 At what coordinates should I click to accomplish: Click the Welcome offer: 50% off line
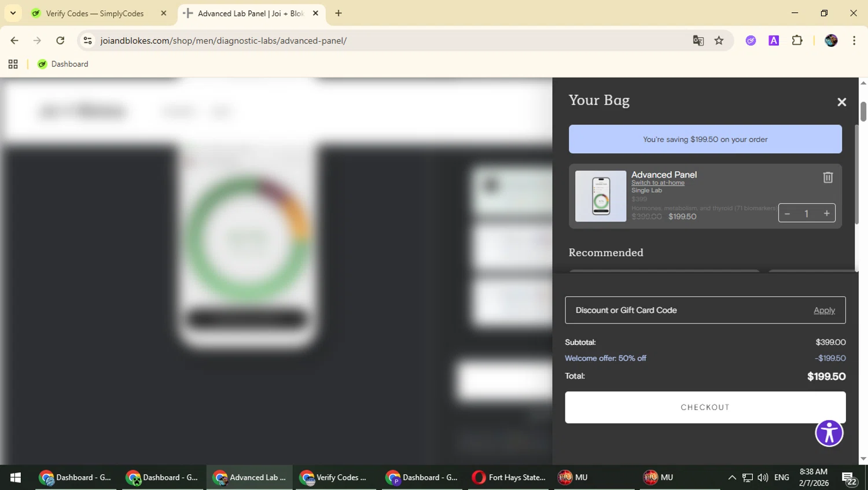605,358
